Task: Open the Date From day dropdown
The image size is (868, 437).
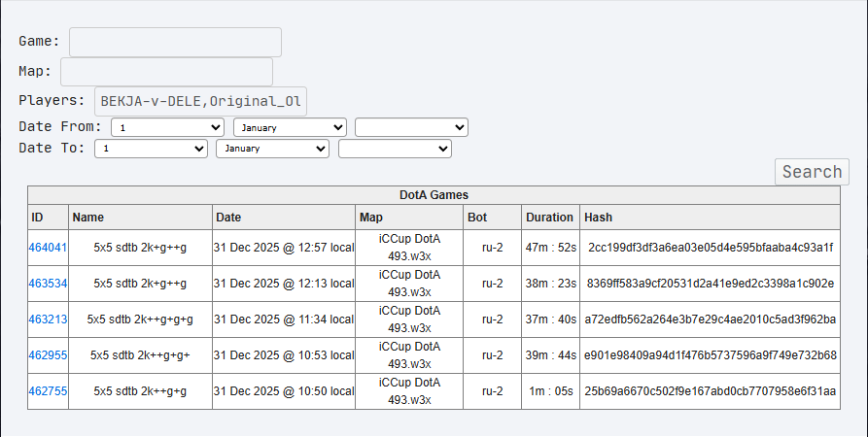Action: 168,127
